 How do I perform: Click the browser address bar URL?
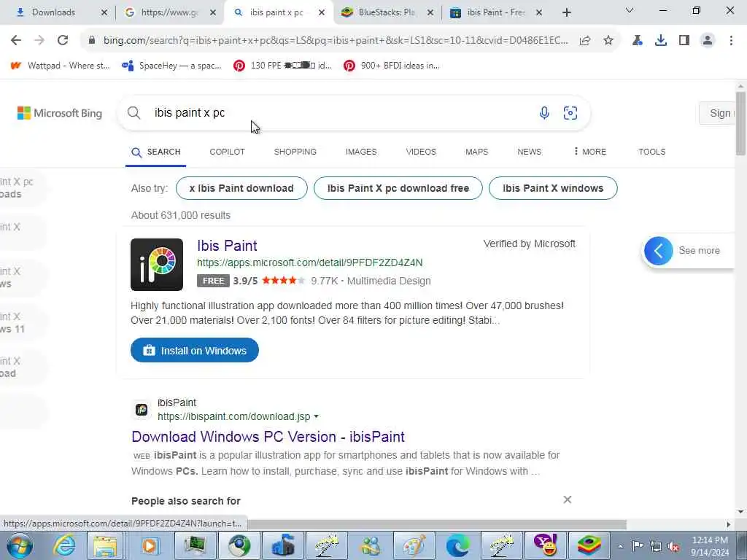[336, 41]
